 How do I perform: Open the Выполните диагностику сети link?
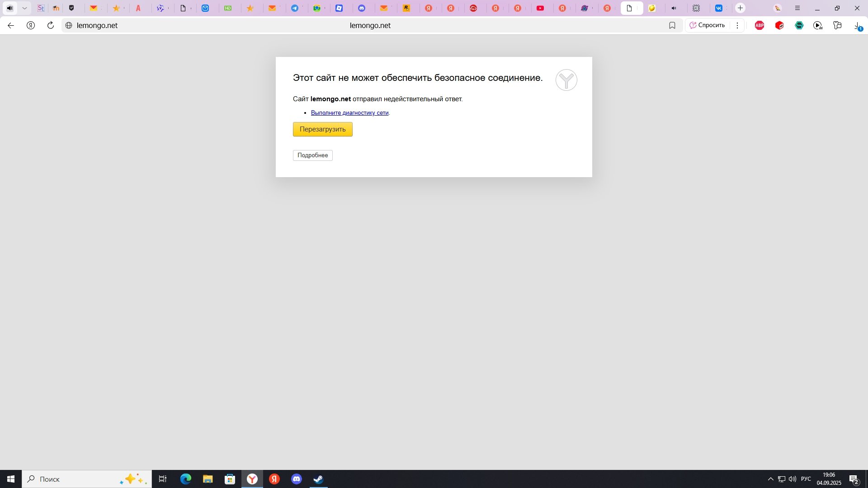click(x=349, y=113)
